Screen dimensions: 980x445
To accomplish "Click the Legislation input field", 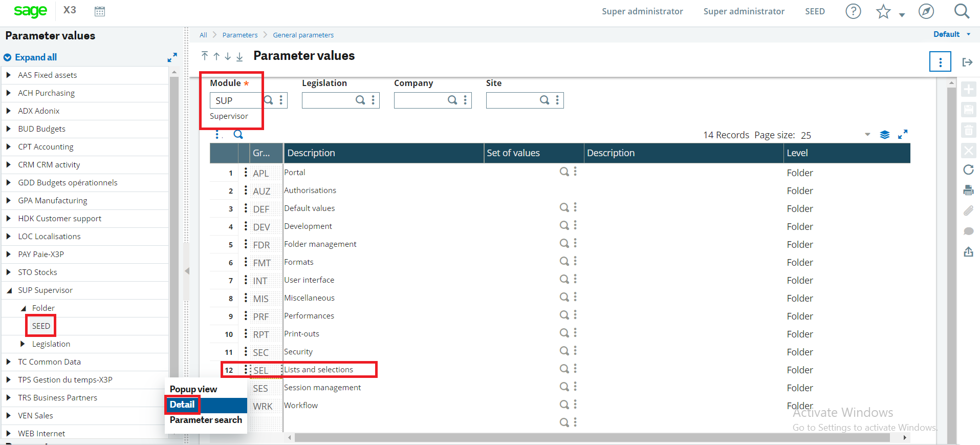I will pyautogui.click(x=328, y=100).
